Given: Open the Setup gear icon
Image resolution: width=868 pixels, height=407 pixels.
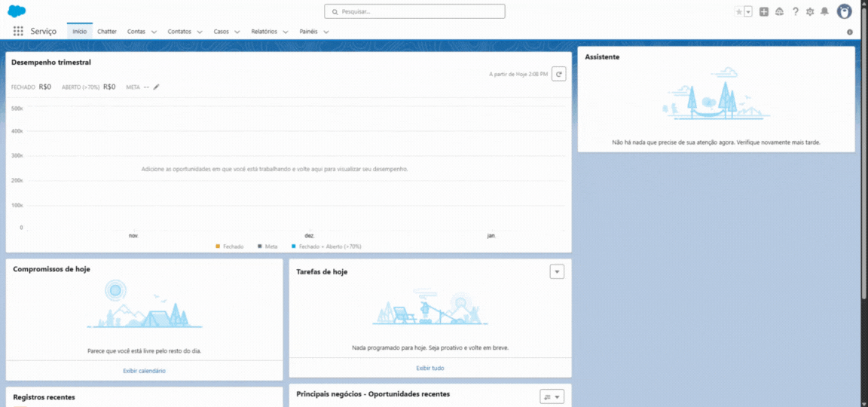Looking at the screenshot, I should coord(810,11).
